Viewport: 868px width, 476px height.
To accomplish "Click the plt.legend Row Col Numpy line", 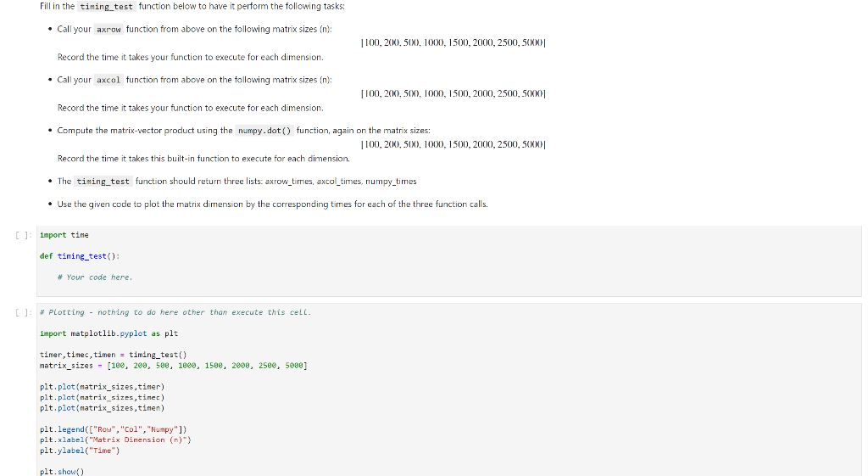I will [x=114, y=429].
